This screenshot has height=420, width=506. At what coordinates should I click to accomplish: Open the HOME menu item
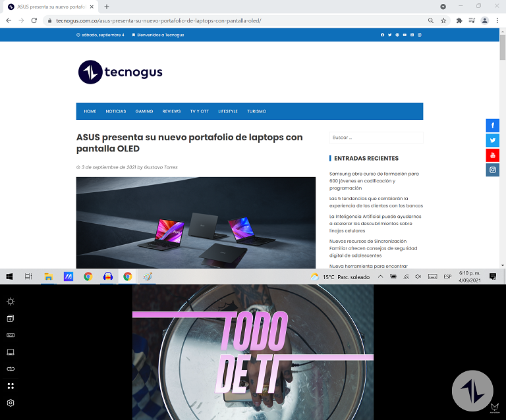tap(90, 111)
